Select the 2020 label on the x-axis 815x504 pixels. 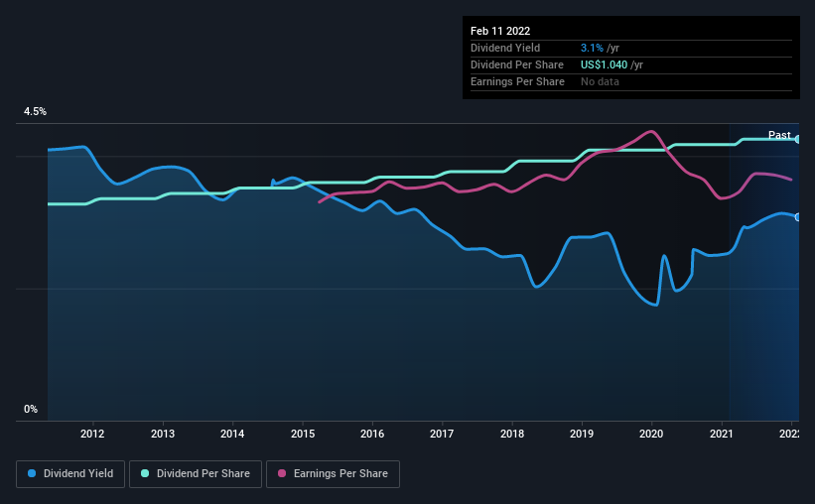coord(651,434)
